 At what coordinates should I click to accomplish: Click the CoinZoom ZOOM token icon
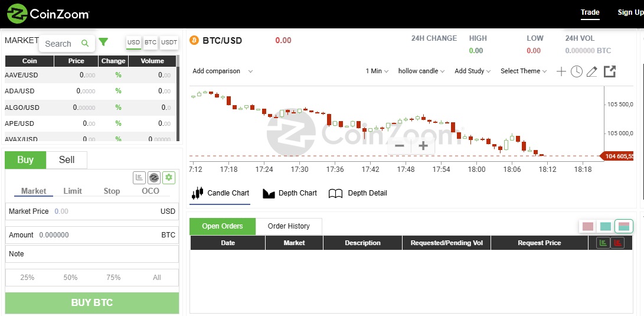coord(154,178)
